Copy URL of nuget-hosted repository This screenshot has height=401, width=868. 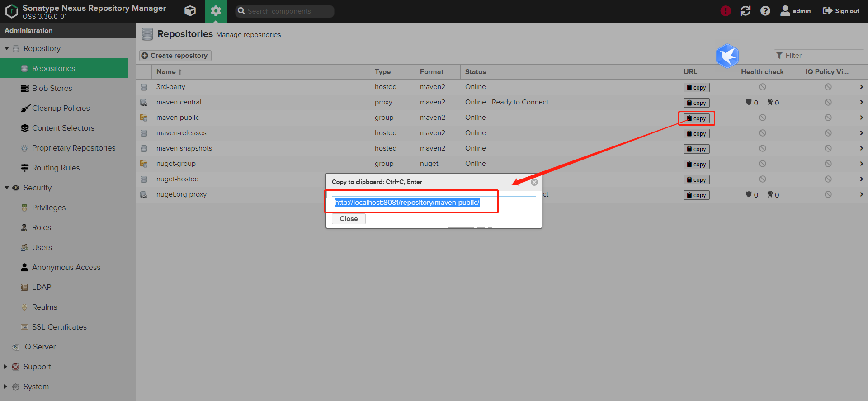click(x=696, y=179)
